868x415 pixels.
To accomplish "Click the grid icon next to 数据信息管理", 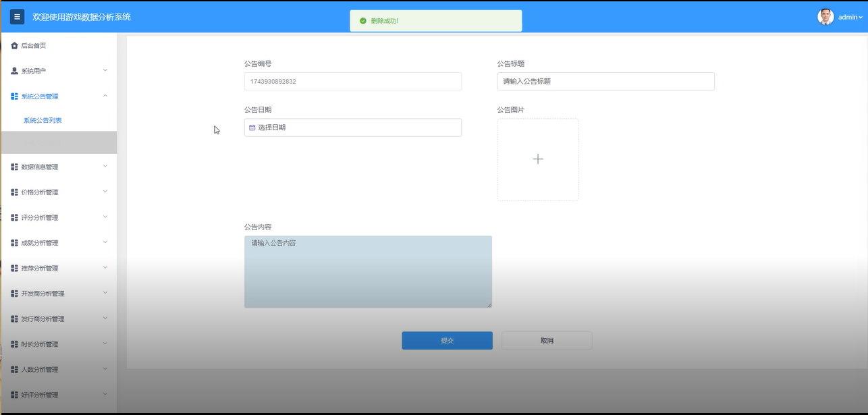I will 13,166.
